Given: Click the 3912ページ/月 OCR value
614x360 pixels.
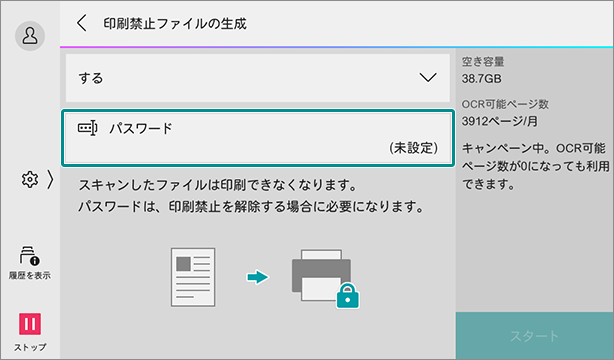Looking at the screenshot, I should pos(500,121).
